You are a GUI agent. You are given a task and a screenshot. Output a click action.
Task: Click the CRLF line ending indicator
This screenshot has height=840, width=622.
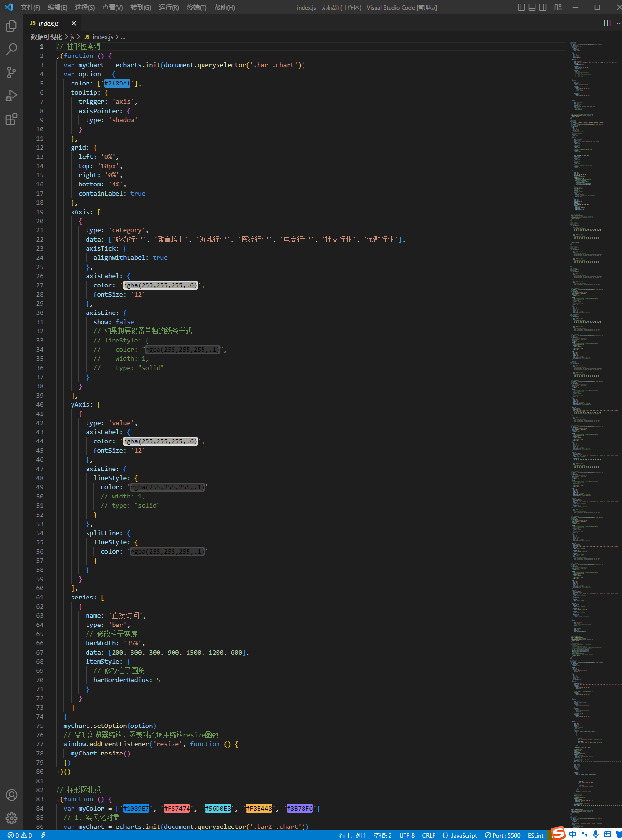point(429,835)
